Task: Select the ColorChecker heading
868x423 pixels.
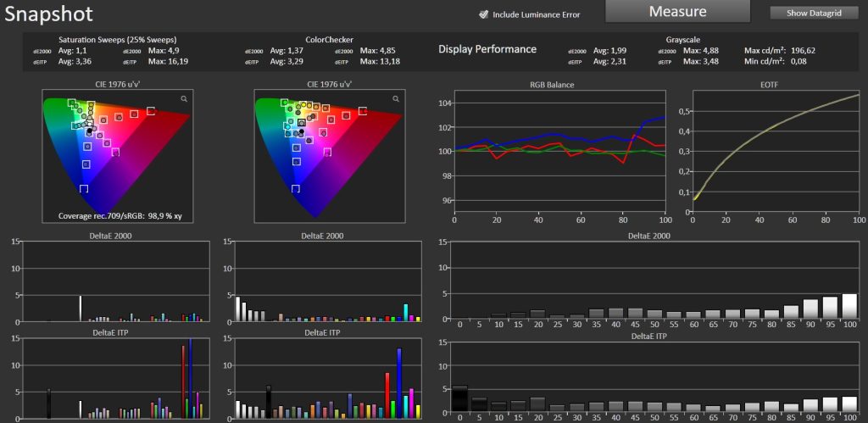Action: pos(329,40)
